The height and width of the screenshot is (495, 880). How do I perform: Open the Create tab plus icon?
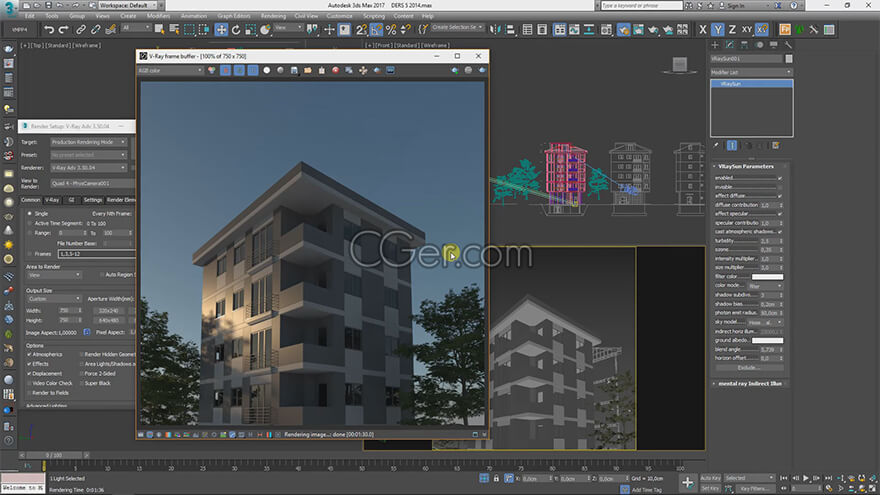(715, 45)
